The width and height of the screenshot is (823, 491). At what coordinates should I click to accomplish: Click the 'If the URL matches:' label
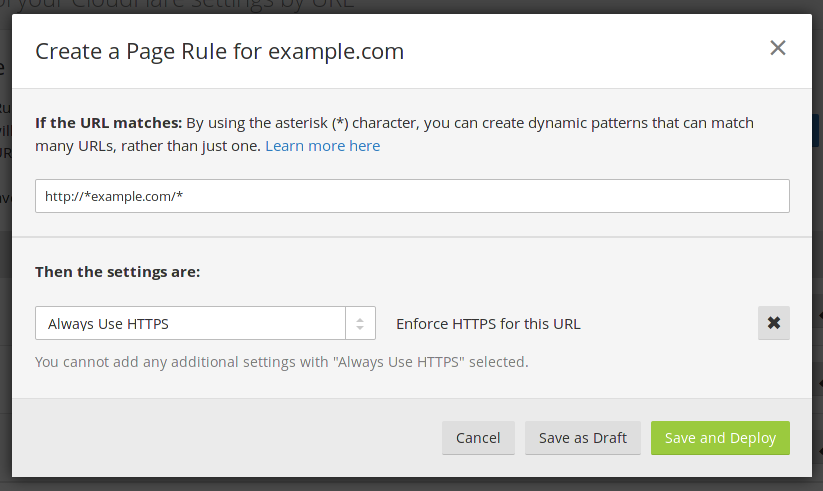(108, 123)
